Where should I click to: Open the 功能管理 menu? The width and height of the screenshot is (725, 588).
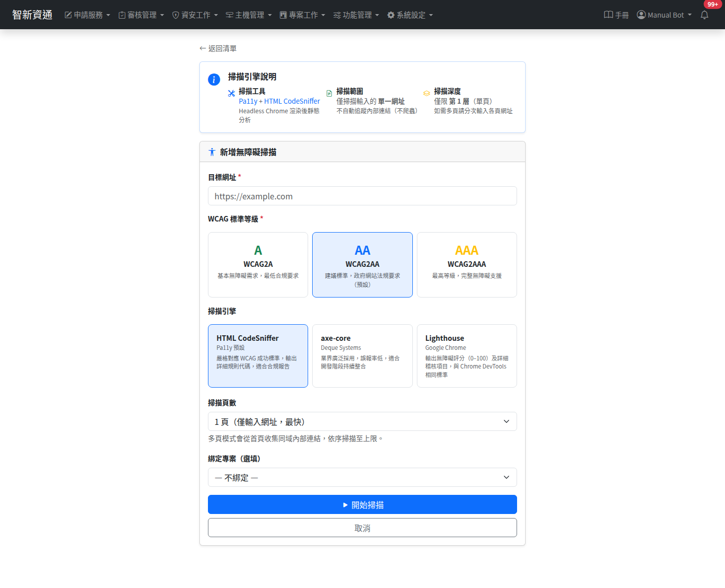click(356, 15)
